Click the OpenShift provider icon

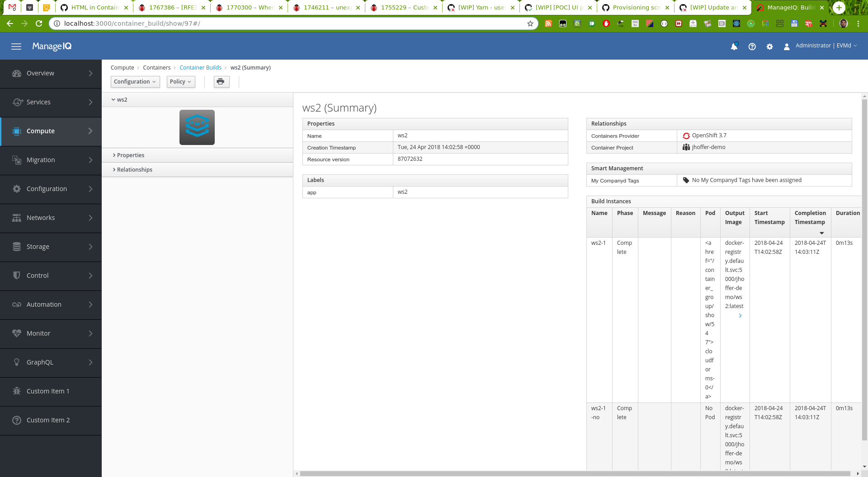[x=686, y=136]
